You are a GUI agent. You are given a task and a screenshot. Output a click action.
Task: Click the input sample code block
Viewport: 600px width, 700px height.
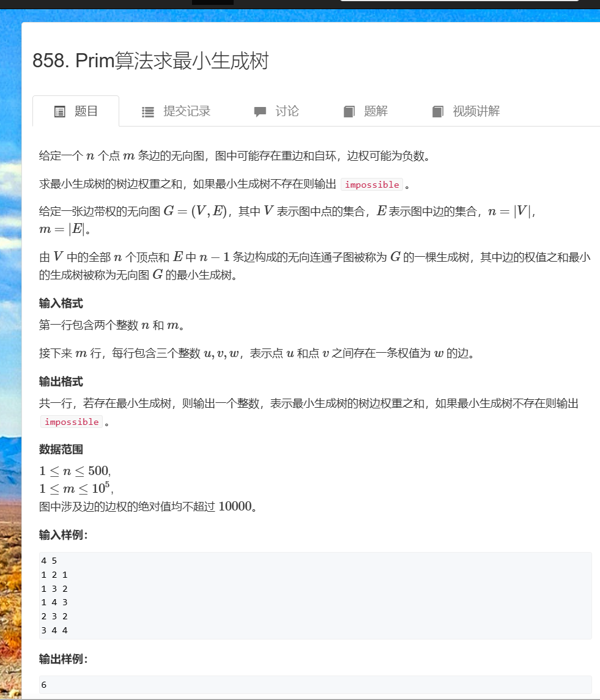point(316,595)
